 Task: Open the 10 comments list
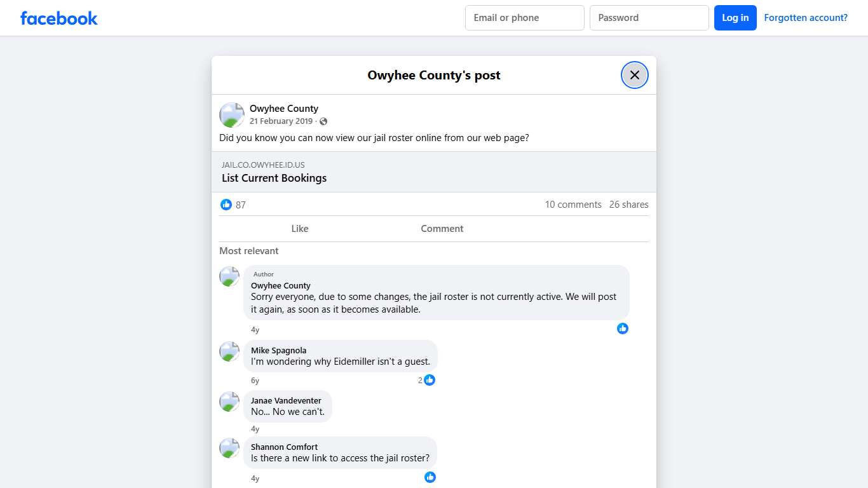(x=573, y=204)
